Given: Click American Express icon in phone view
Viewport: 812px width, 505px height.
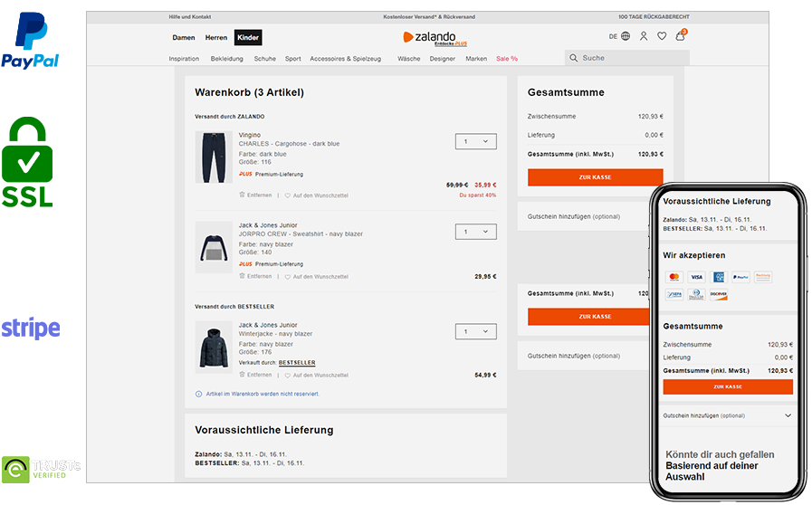Looking at the screenshot, I should point(719,277).
